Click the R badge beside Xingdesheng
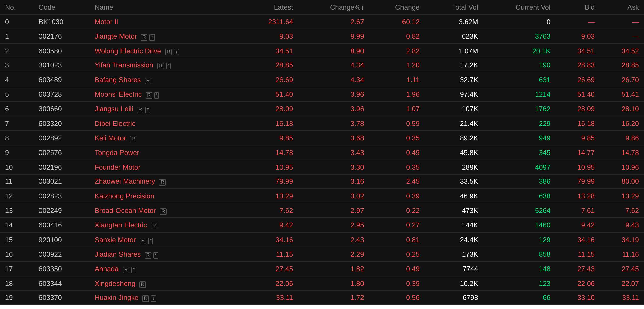The height and width of the screenshot is (309, 644). (x=143, y=284)
